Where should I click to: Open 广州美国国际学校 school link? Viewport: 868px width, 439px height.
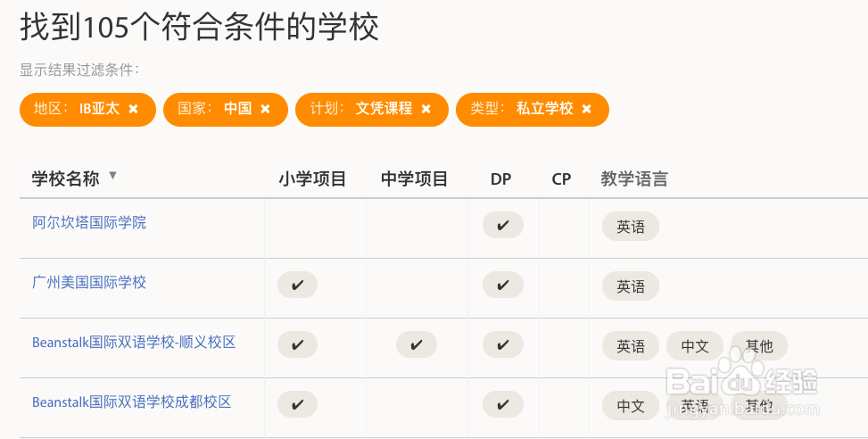[x=89, y=282]
